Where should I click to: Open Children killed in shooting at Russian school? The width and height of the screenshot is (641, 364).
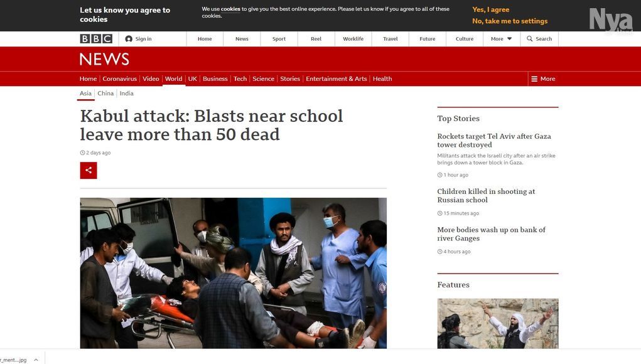click(486, 196)
